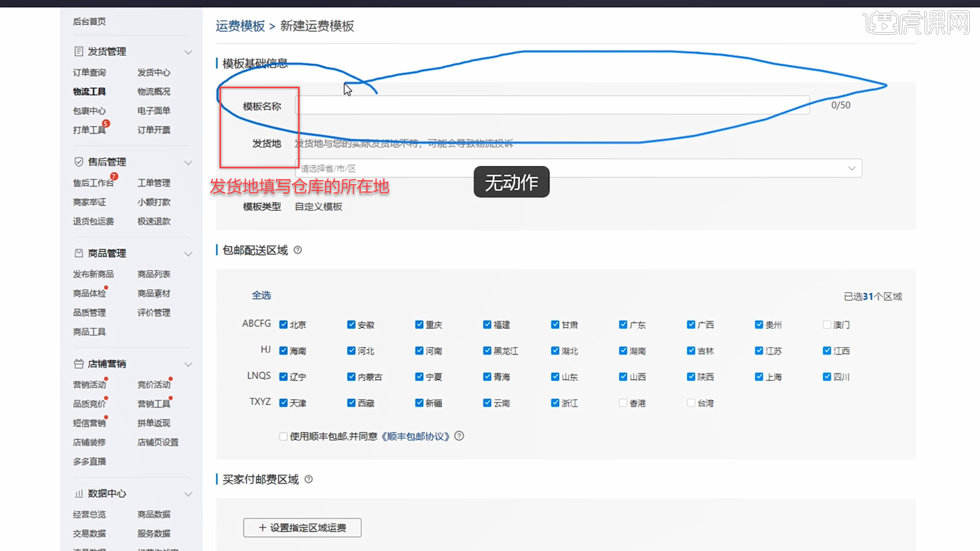
Task: Click help icon beside 买家付邮费区域
Action: pyautogui.click(x=309, y=479)
